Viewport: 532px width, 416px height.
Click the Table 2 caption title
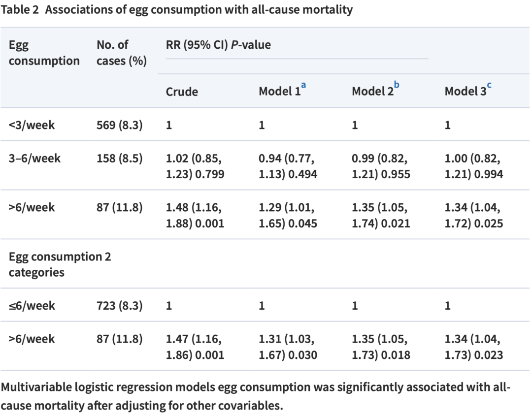(177, 10)
